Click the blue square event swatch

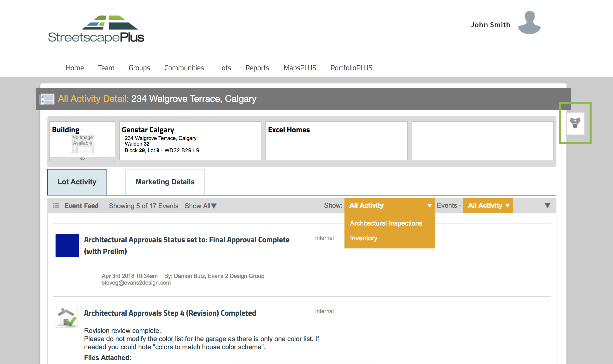[67, 245]
